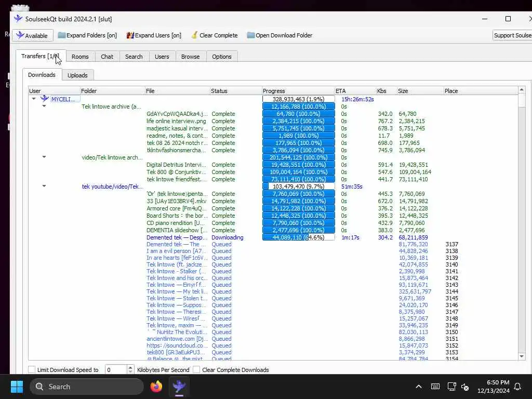Open the Users tab
This screenshot has width=532, height=399.
click(x=162, y=57)
